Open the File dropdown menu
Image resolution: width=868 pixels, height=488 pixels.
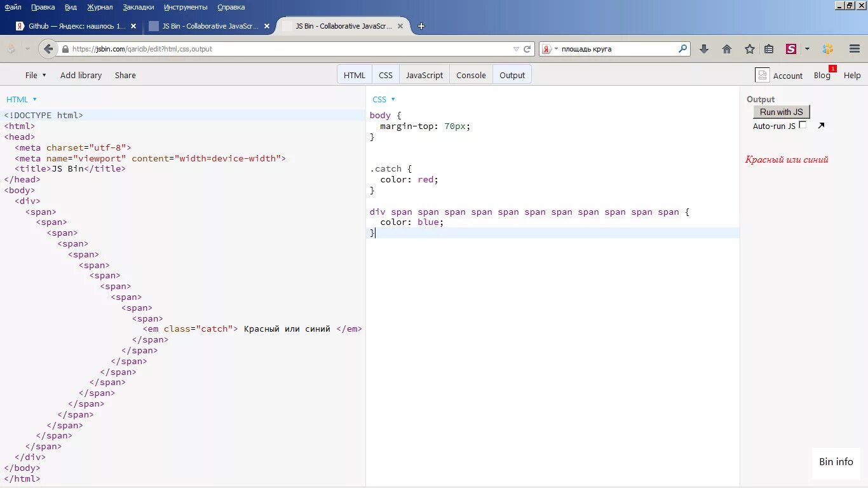36,75
